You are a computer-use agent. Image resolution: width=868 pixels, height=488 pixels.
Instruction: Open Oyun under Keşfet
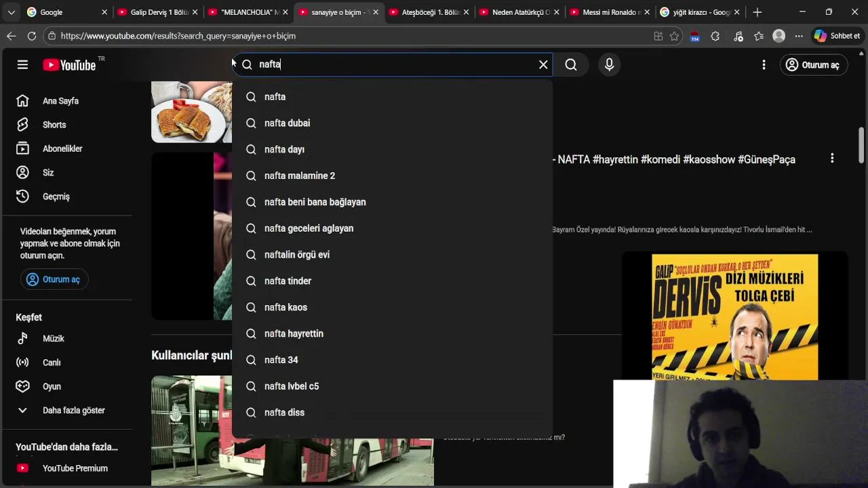click(66, 386)
